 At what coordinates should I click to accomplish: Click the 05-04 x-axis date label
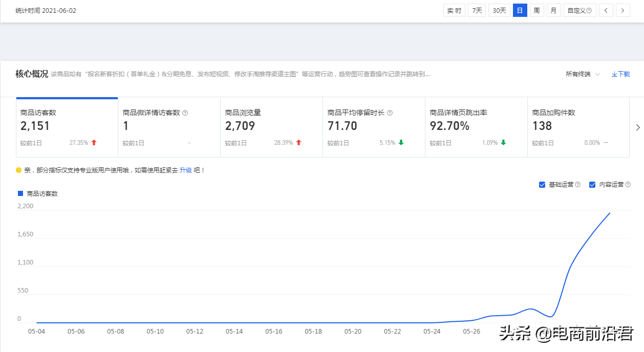(36, 332)
